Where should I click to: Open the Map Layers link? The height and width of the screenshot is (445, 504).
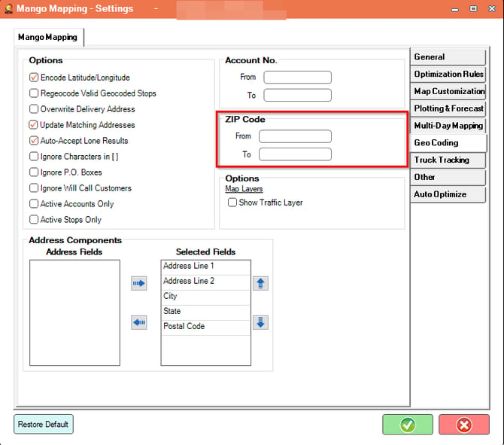[x=244, y=189]
